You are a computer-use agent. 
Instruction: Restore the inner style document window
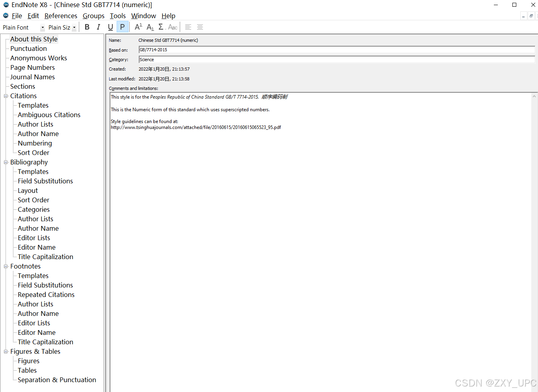pyautogui.click(x=531, y=16)
